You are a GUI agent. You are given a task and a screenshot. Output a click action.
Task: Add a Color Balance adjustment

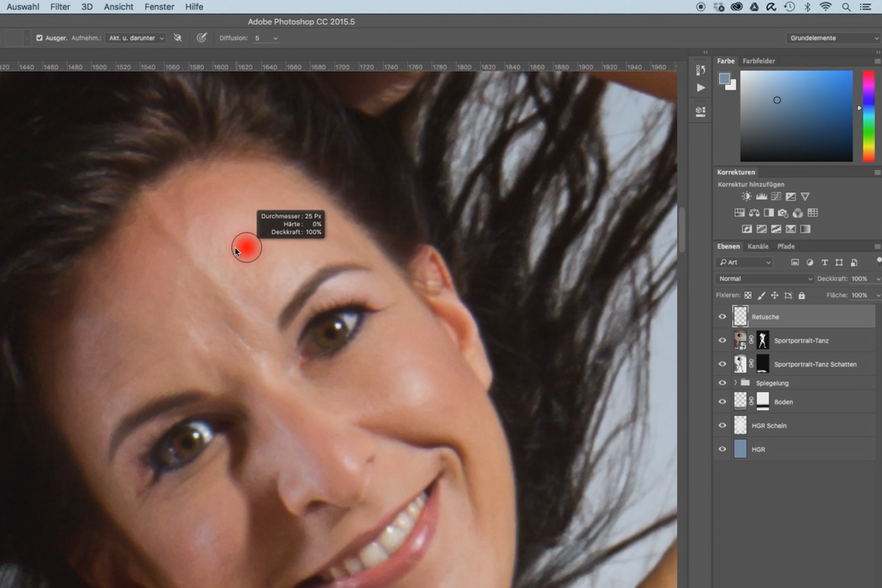pyautogui.click(x=754, y=213)
